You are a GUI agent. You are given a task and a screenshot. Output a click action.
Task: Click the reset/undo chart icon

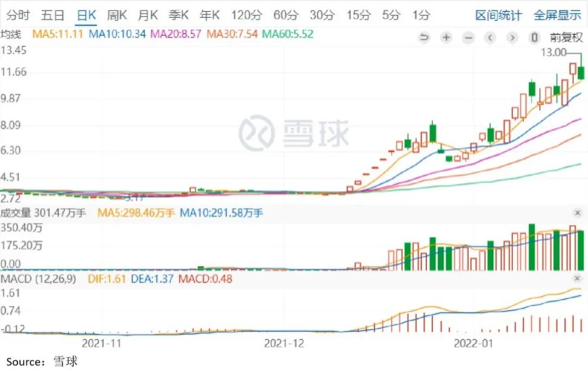[x=424, y=38]
